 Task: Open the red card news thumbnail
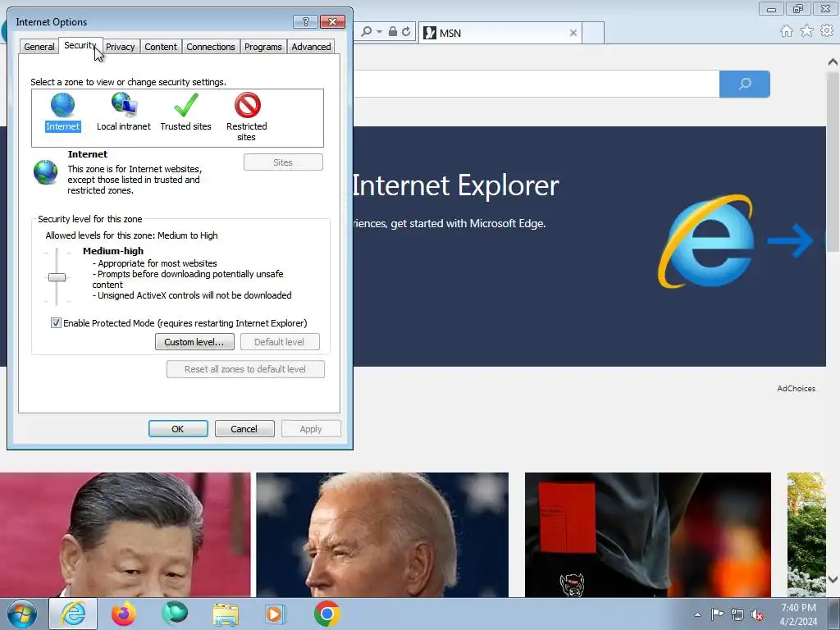coord(648,535)
